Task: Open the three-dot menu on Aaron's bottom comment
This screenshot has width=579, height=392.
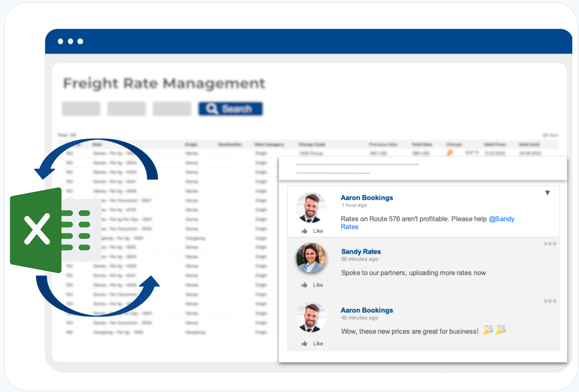Action: (550, 301)
